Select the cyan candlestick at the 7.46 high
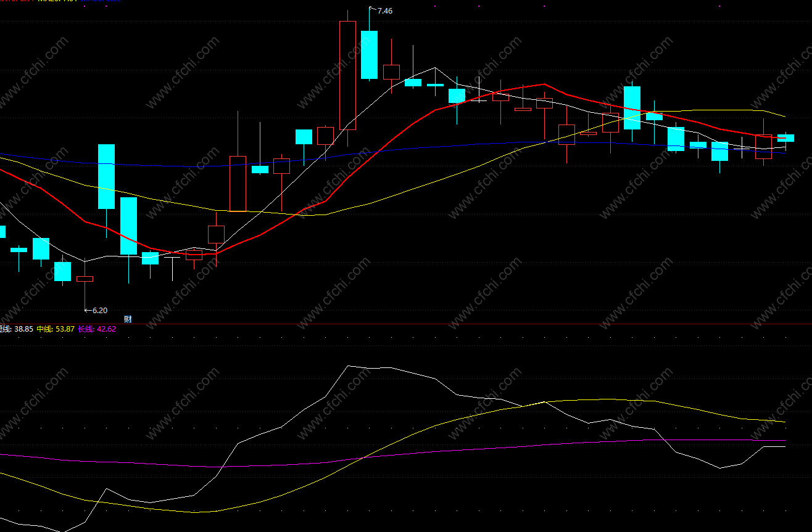Screen dimensions: 812x532 coord(369,55)
